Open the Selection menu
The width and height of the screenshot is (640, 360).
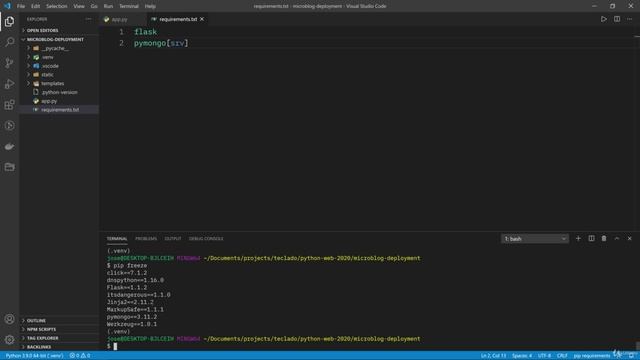[56, 6]
